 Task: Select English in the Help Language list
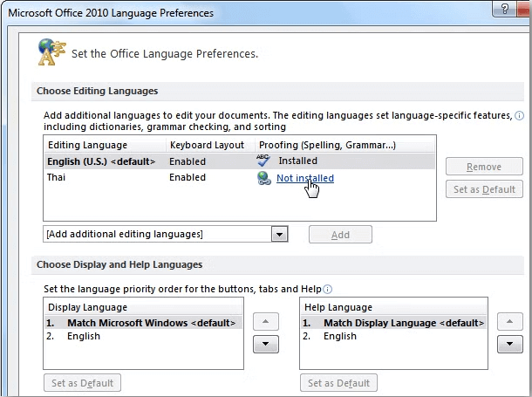[393, 336]
